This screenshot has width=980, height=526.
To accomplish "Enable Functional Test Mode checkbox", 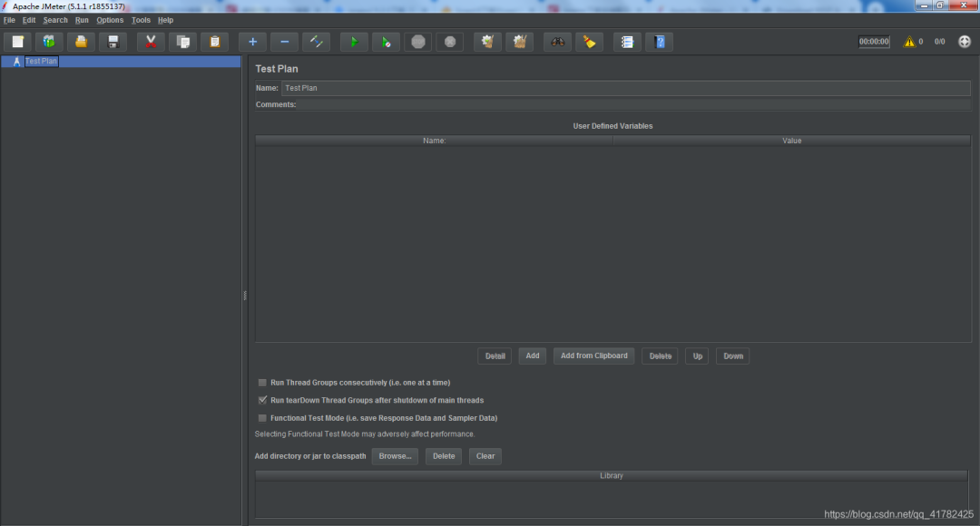I will pos(262,418).
